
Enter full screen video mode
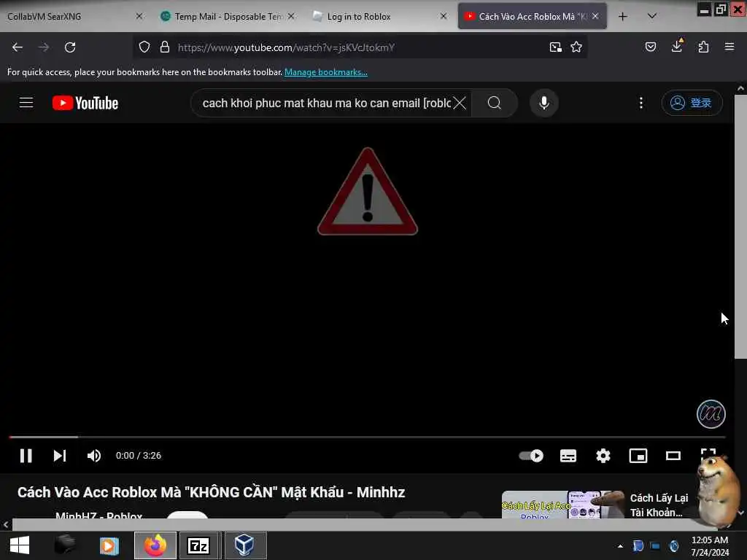click(708, 454)
